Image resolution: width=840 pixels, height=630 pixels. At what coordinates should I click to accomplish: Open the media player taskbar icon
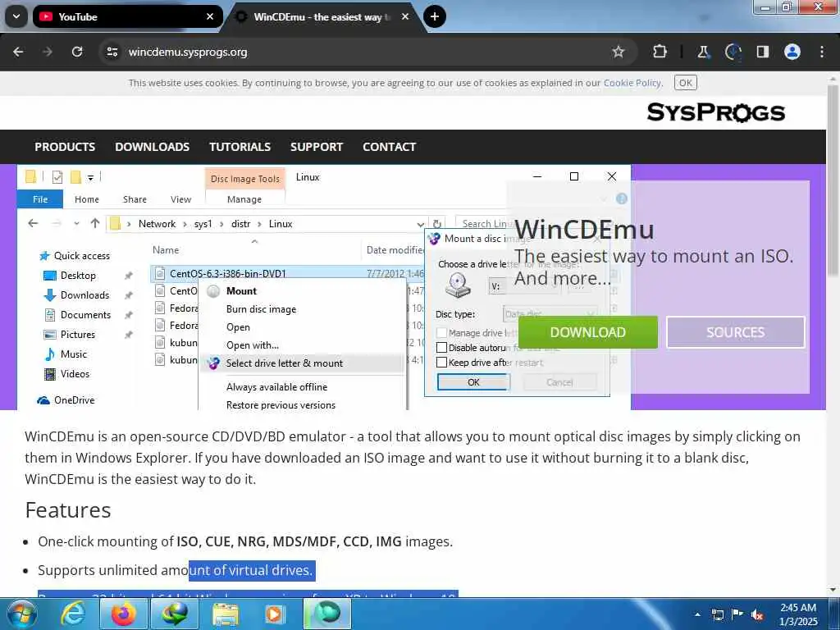276,614
